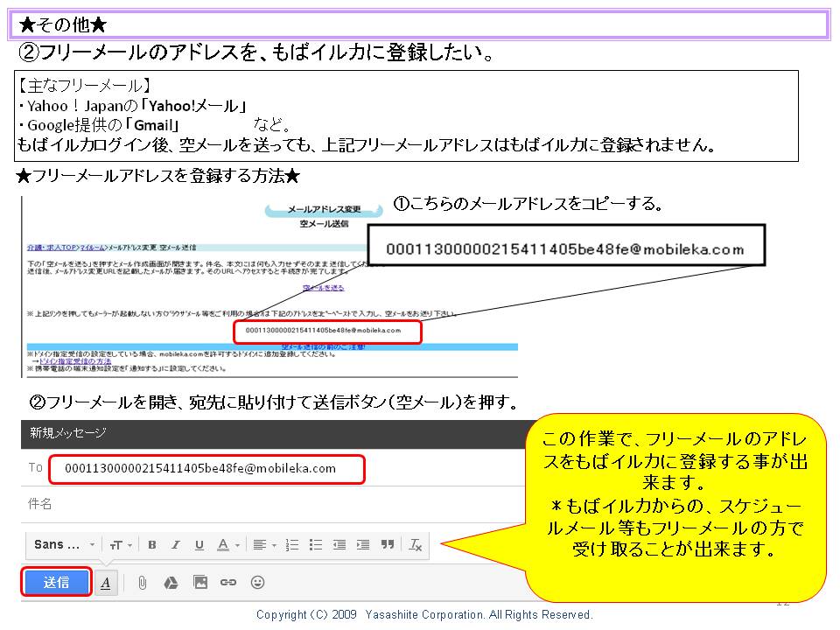Viewport: 840px width, 630px height.
Task: Open the text color picker
Action: coord(227,544)
